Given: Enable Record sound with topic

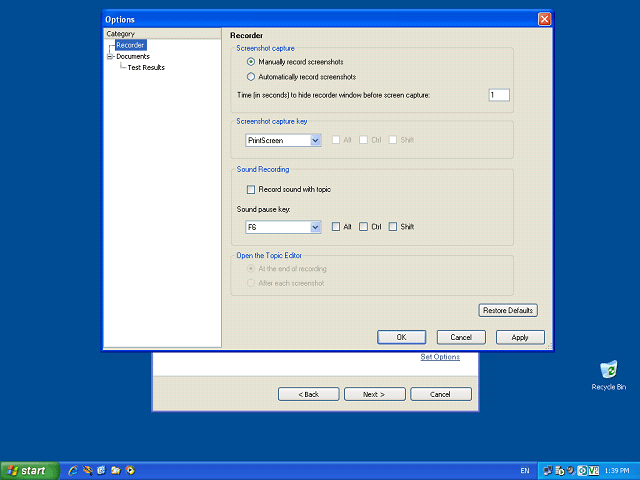Looking at the screenshot, I should [x=289, y=189].
